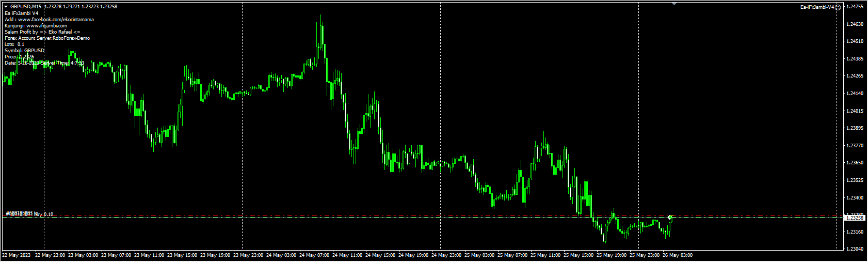The height and width of the screenshot is (262, 868).
Task: Click the '24 May 23:00' time axis label
Action: (446, 255)
